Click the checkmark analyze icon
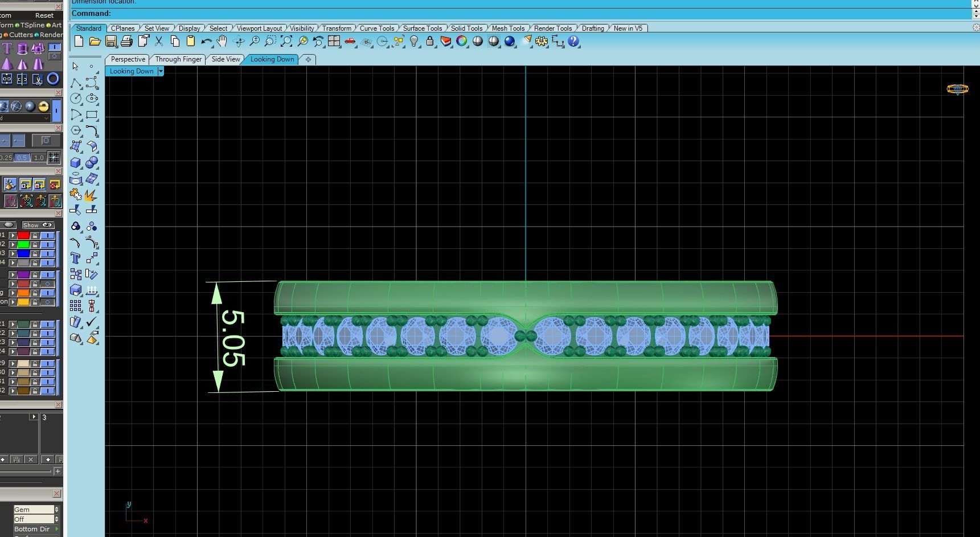Viewport: 980px width, 537px height. click(x=92, y=322)
